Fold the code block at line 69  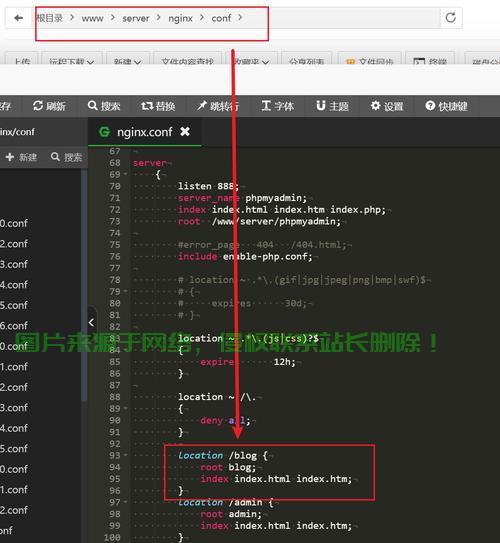tap(125, 174)
